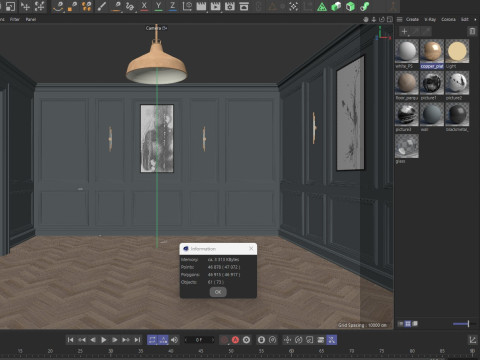Open Material Manager hamburger menu
This screenshot has height=360, width=480.
[400, 19]
